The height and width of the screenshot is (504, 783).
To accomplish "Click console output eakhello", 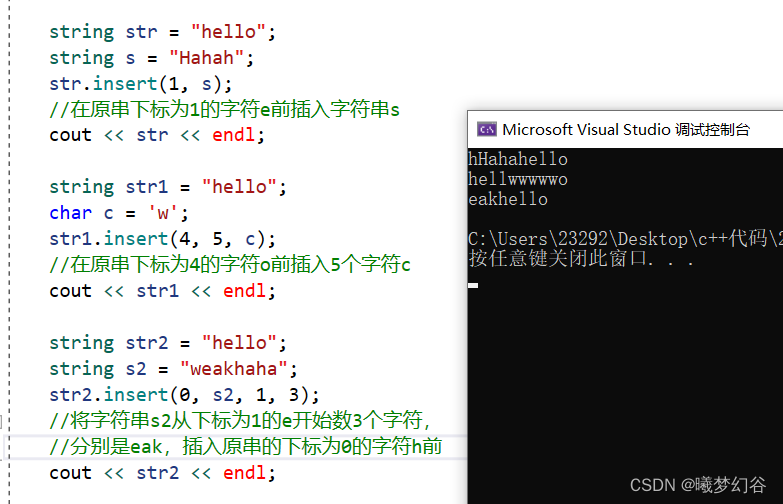I will tap(508, 199).
